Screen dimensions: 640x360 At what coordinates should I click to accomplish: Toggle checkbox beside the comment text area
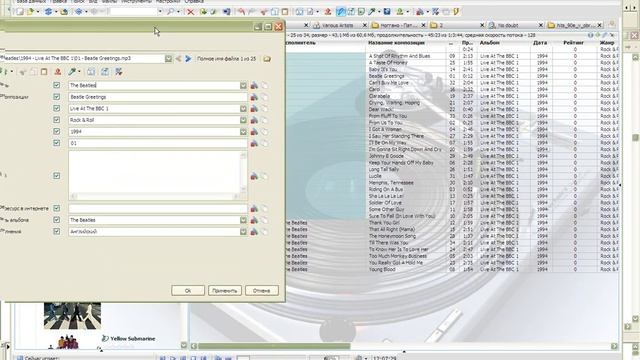click(x=57, y=176)
